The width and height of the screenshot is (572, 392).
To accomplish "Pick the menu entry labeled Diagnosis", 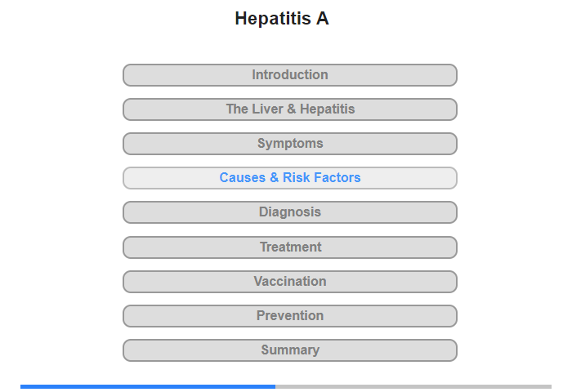I will (x=289, y=212).
